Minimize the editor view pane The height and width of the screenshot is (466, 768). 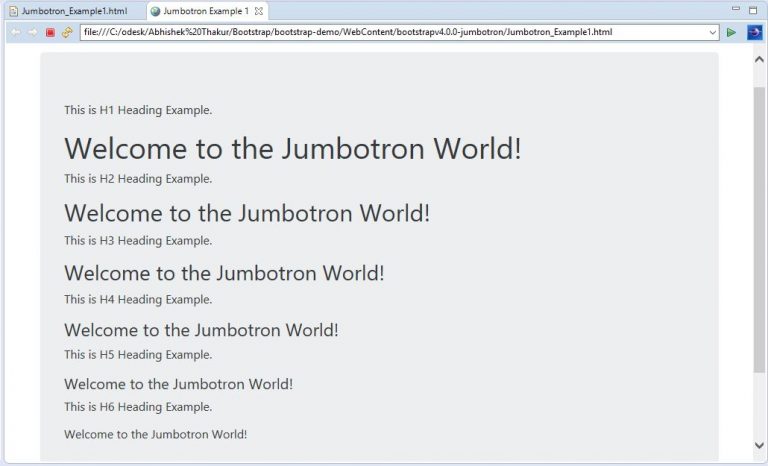tap(736, 9)
